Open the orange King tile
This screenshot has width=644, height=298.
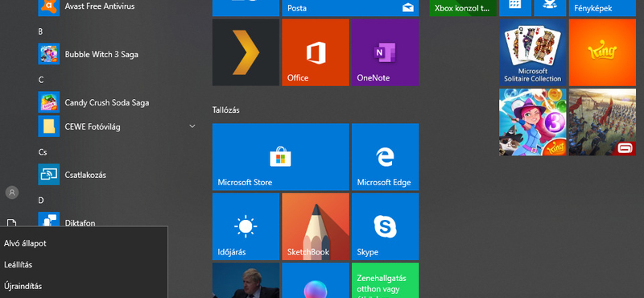pyautogui.click(x=602, y=52)
